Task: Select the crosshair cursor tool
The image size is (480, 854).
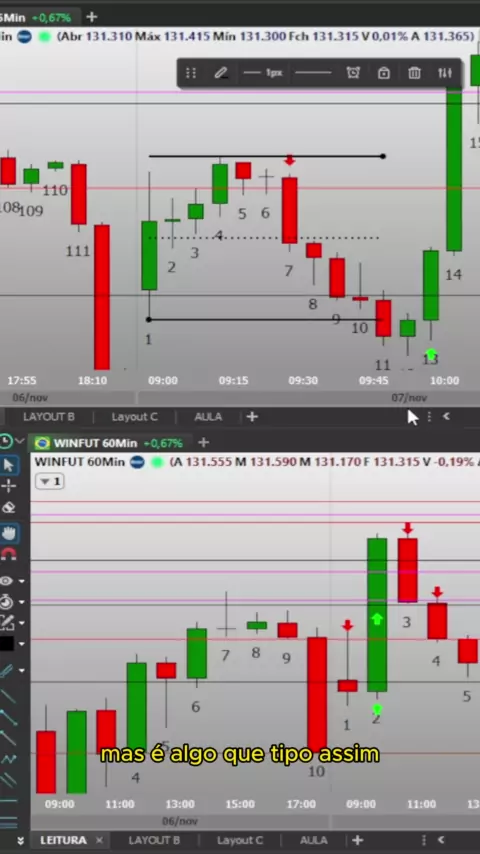Action: 8,486
